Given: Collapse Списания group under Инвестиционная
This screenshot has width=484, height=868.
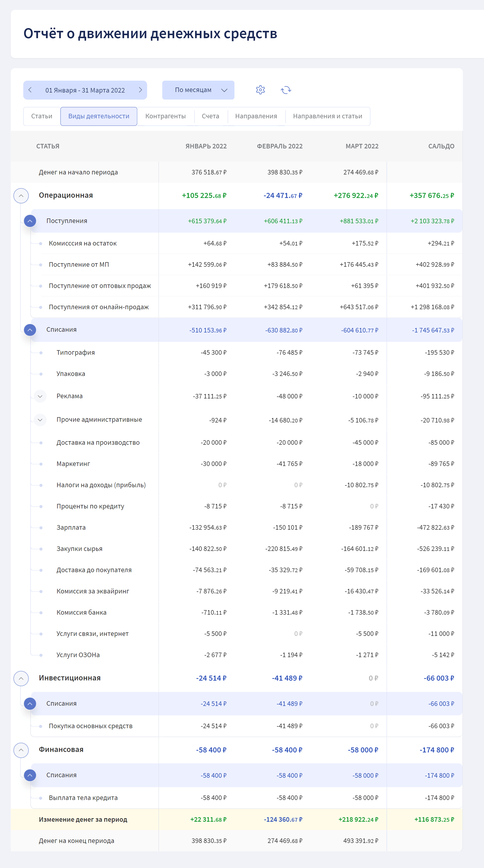Looking at the screenshot, I should click(x=30, y=704).
